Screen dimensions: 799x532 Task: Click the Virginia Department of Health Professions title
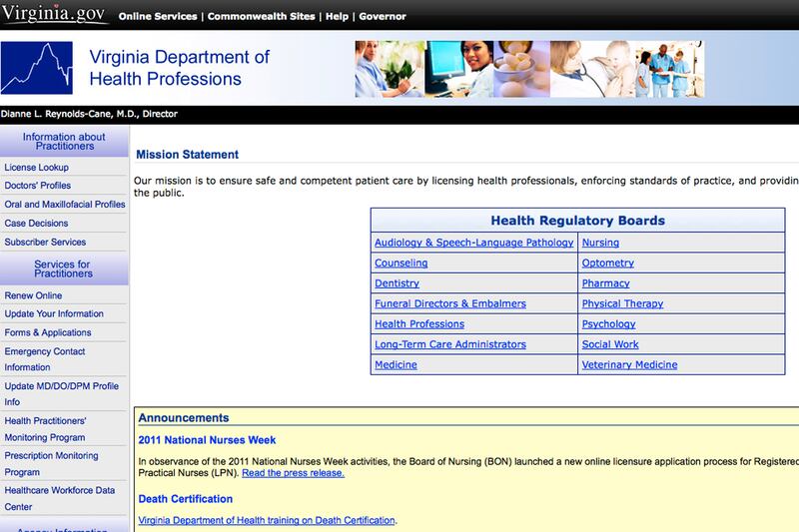[x=180, y=68]
